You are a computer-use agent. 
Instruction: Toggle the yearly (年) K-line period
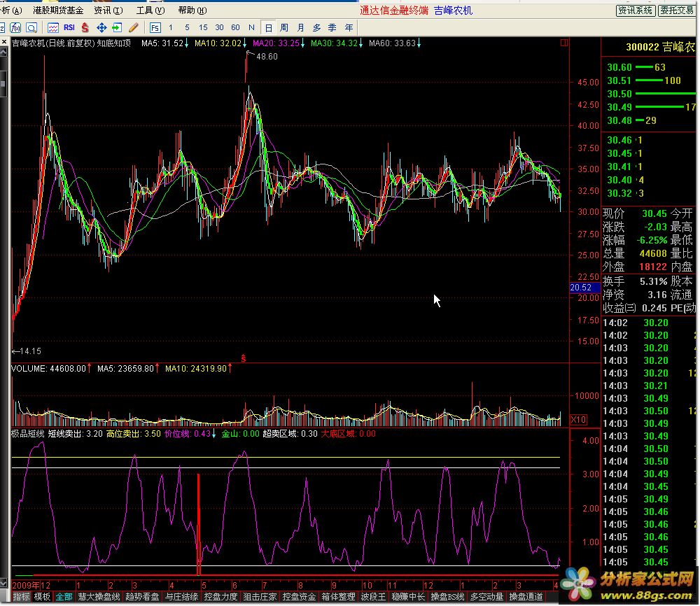349,28
